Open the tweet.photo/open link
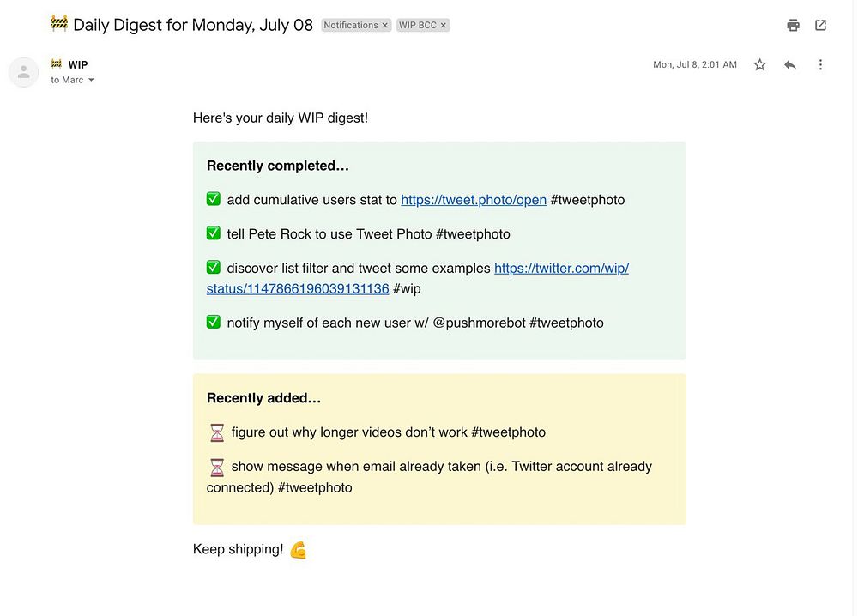 474,200
